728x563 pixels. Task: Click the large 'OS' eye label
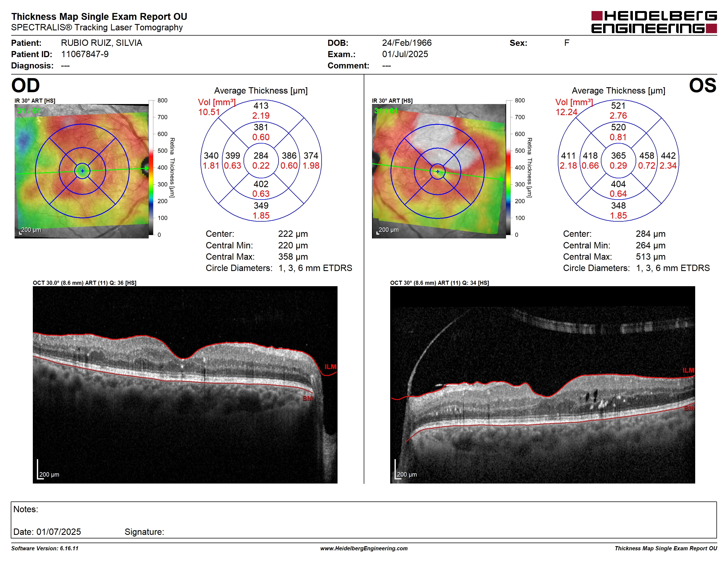tap(703, 85)
